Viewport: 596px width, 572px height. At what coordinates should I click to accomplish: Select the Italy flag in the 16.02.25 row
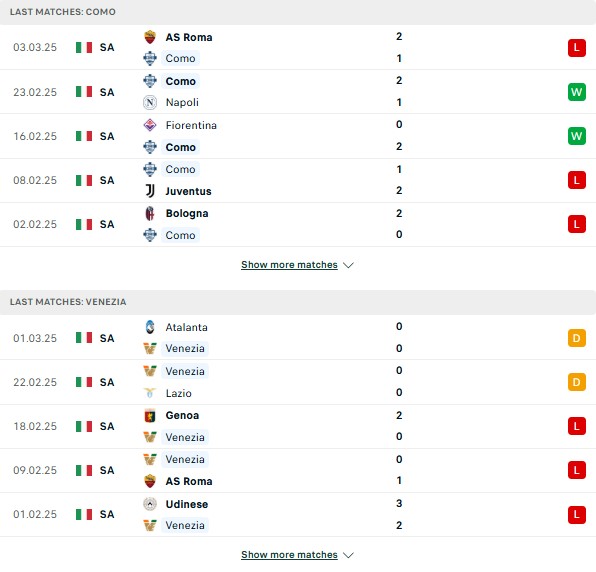pos(84,136)
